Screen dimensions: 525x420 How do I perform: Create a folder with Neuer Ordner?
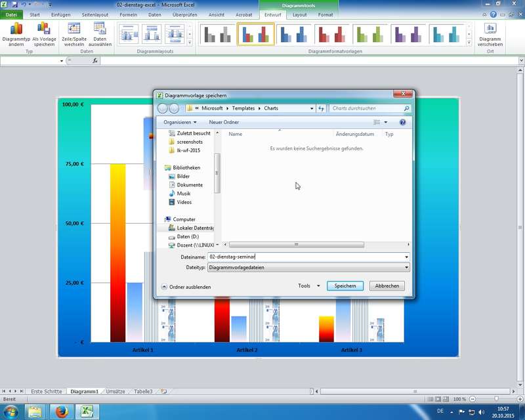pos(224,122)
